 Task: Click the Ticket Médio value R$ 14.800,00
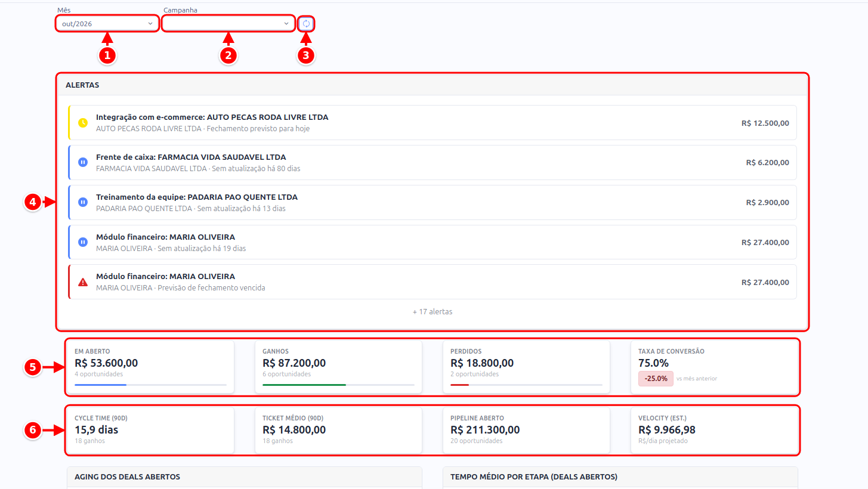pyautogui.click(x=294, y=429)
